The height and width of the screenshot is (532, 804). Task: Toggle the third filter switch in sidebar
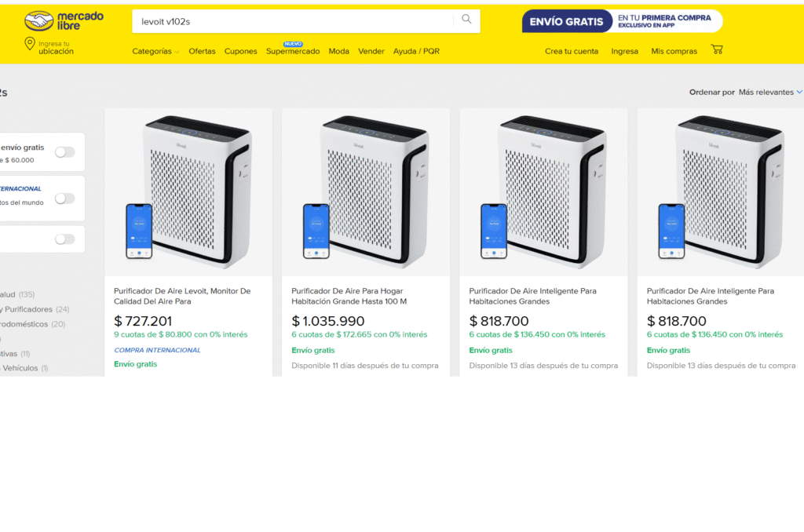point(65,239)
